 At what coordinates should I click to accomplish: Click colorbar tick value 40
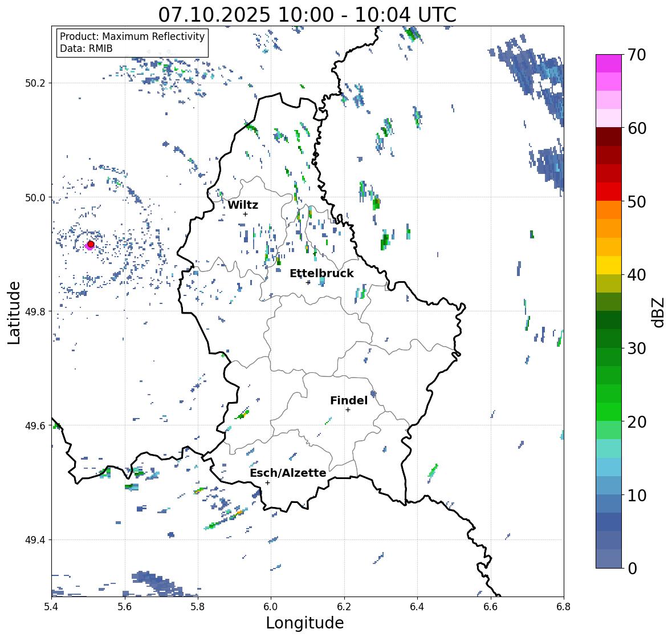tap(637, 275)
